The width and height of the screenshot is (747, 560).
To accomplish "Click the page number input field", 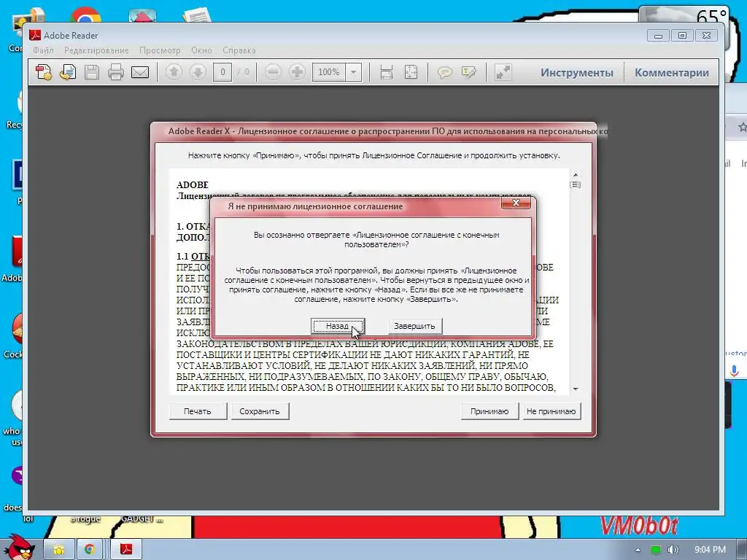I will pyautogui.click(x=222, y=72).
